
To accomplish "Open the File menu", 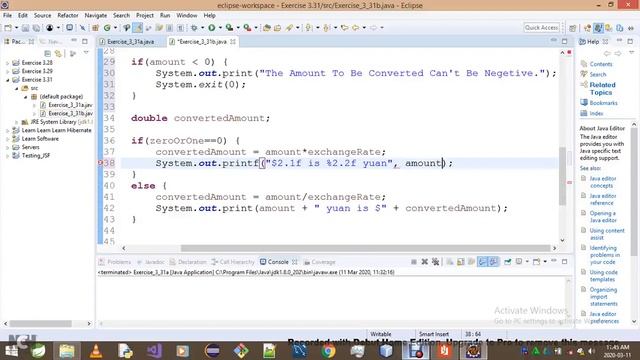I will [7, 15].
